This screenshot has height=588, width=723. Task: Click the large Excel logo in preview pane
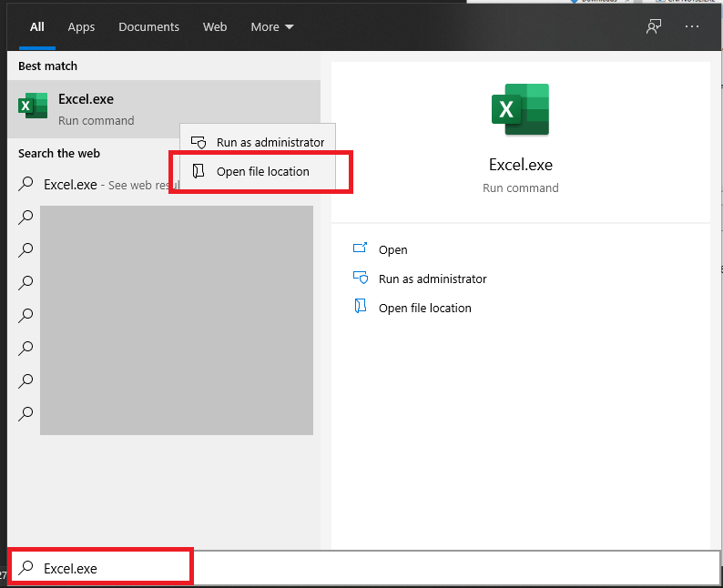pos(520,109)
